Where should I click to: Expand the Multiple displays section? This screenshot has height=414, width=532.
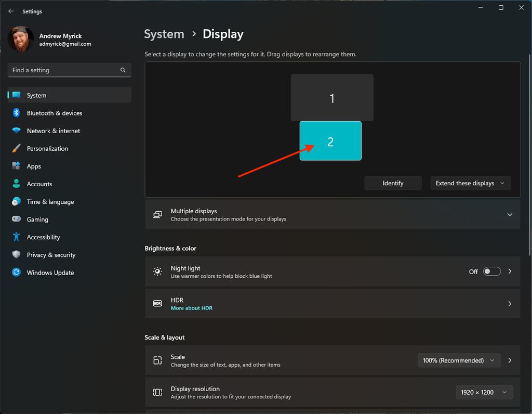click(x=509, y=215)
